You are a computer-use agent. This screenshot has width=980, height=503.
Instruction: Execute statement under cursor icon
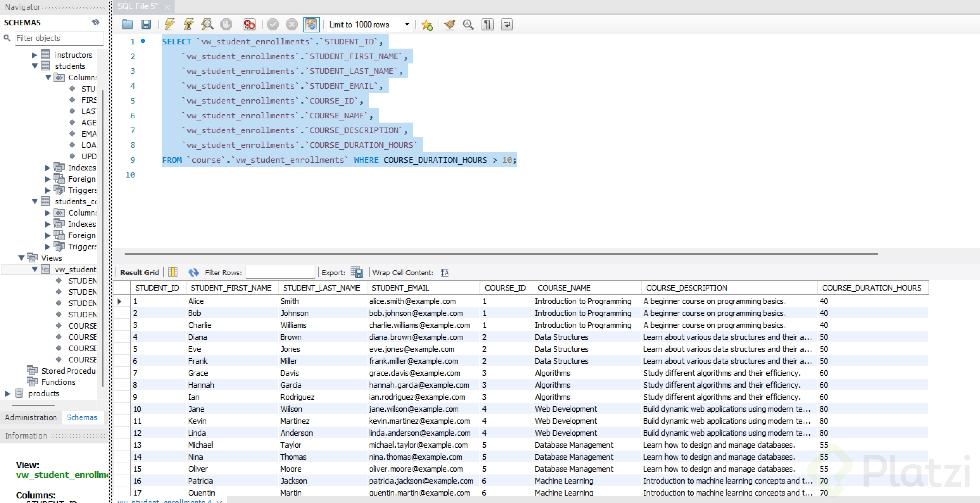(188, 24)
